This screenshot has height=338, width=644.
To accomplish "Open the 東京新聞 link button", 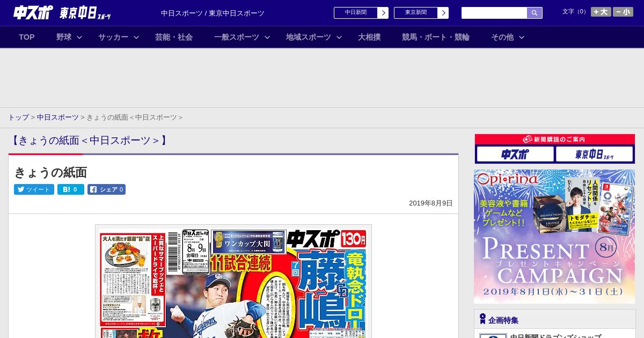I will [x=415, y=13].
